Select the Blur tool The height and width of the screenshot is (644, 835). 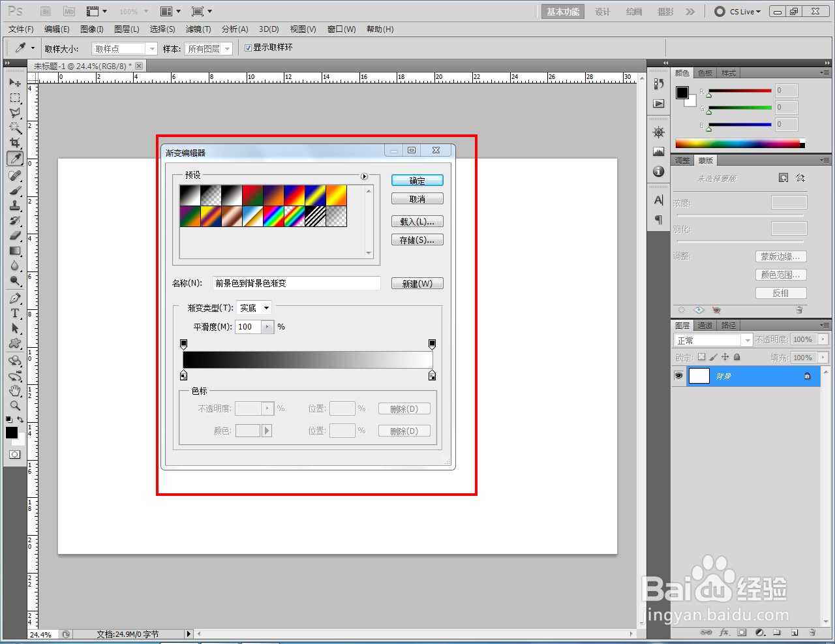point(15,266)
